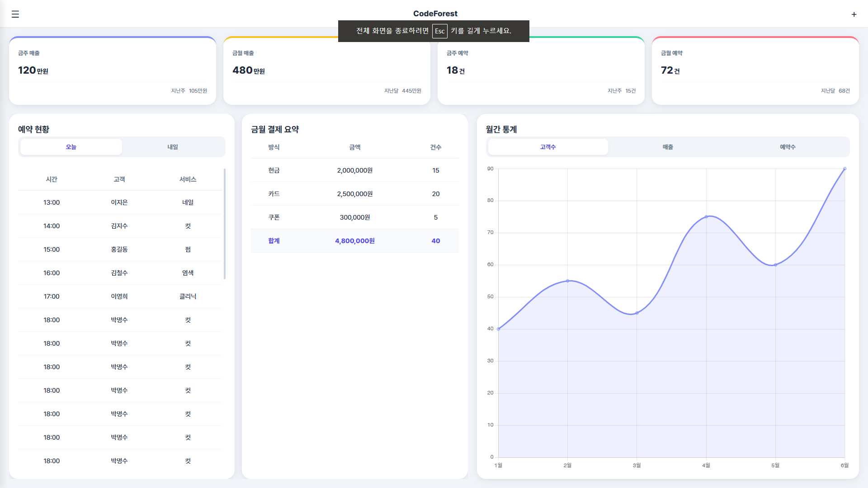Click the 카드 payment row

(x=354, y=194)
